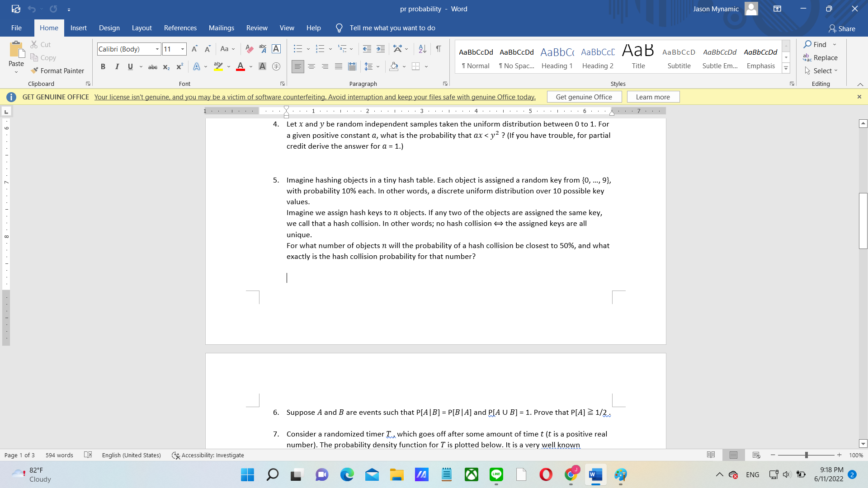The image size is (868, 488).
Task: Open Microsoft Edge from the taskbar
Action: pos(347,474)
